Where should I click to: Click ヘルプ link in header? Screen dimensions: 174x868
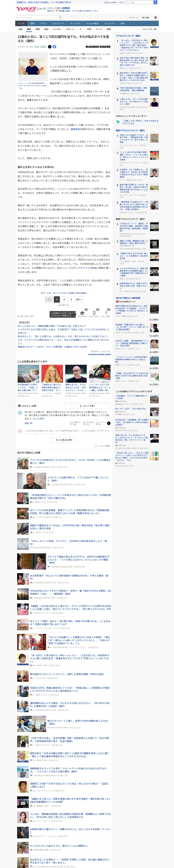(121, 2)
